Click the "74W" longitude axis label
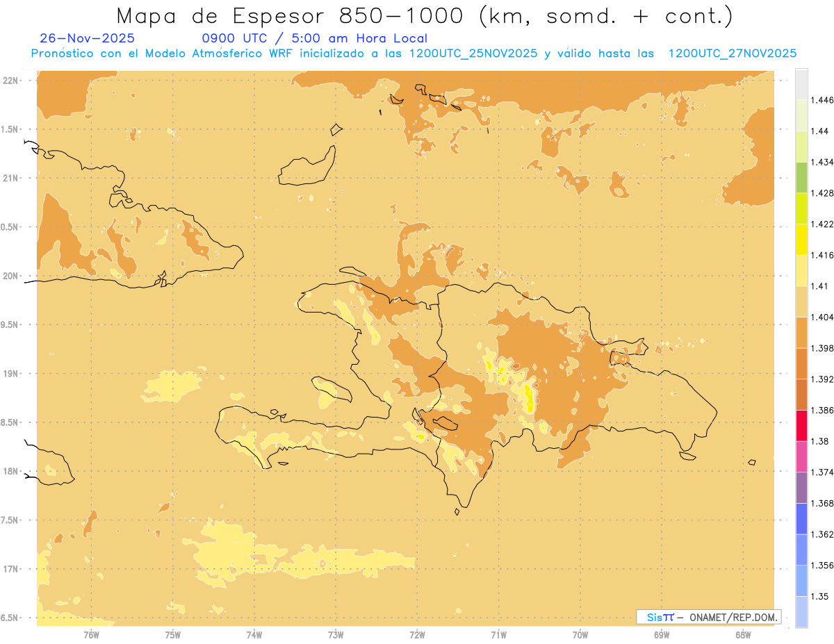 click(x=254, y=635)
